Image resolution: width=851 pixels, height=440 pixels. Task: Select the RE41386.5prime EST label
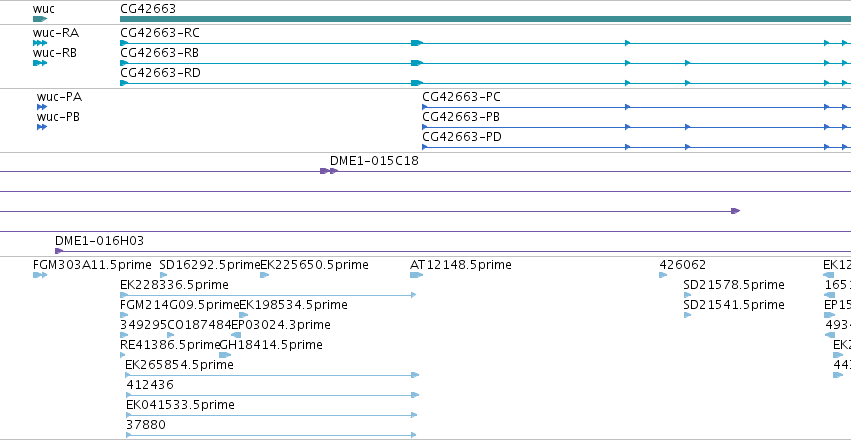tap(170, 345)
